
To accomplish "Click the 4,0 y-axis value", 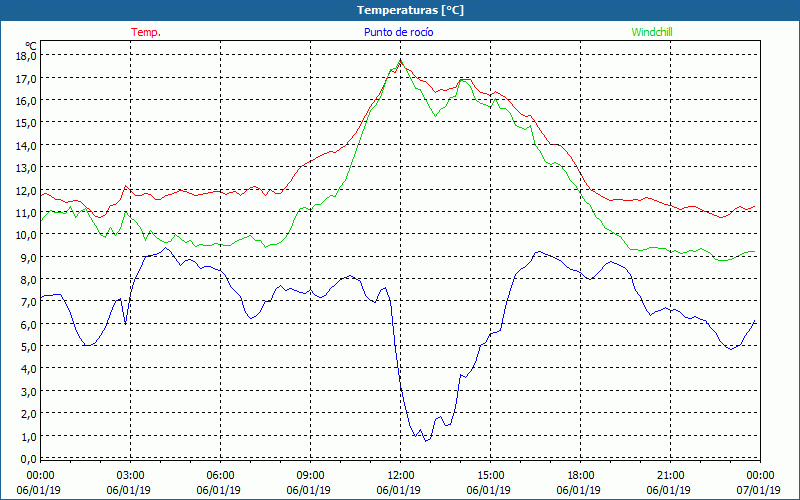I will tap(28, 369).
